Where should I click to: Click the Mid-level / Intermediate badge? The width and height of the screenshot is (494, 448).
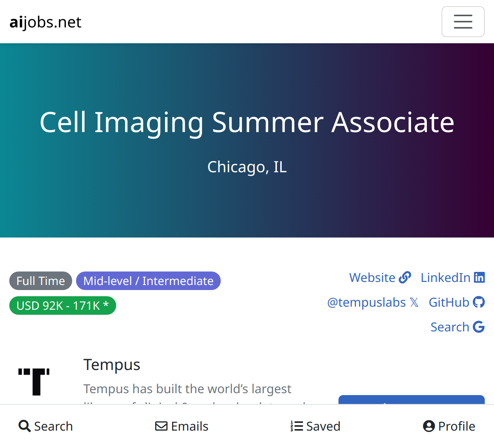[148, 281]
